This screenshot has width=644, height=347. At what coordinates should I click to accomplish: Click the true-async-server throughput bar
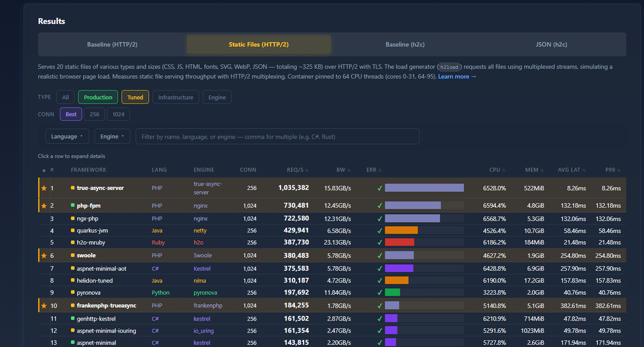coord(424,187)
